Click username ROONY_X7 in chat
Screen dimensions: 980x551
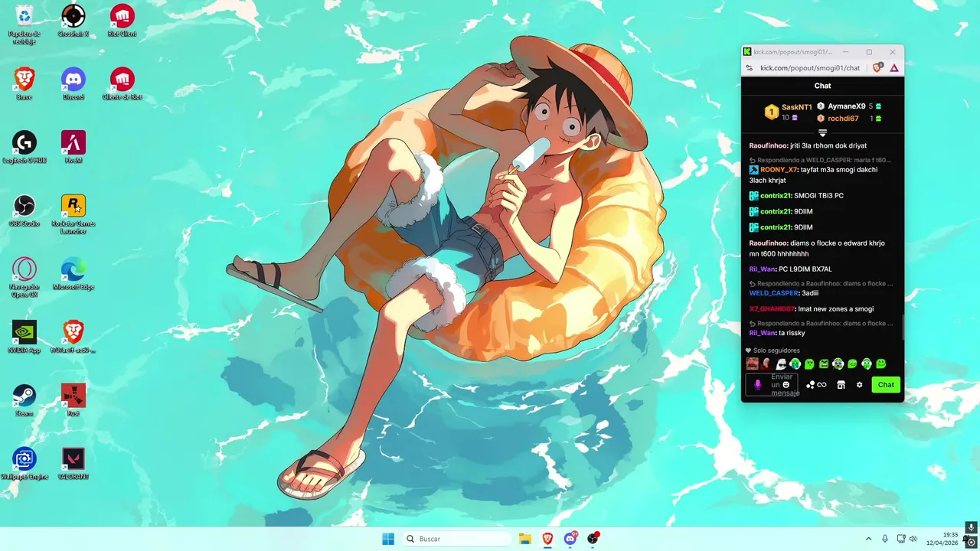tap(779, 170)
